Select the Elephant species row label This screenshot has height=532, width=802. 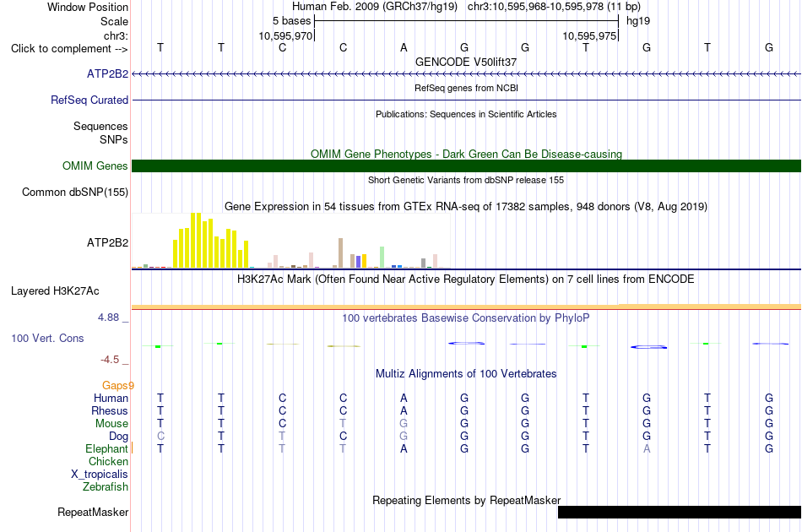(106, 448)
